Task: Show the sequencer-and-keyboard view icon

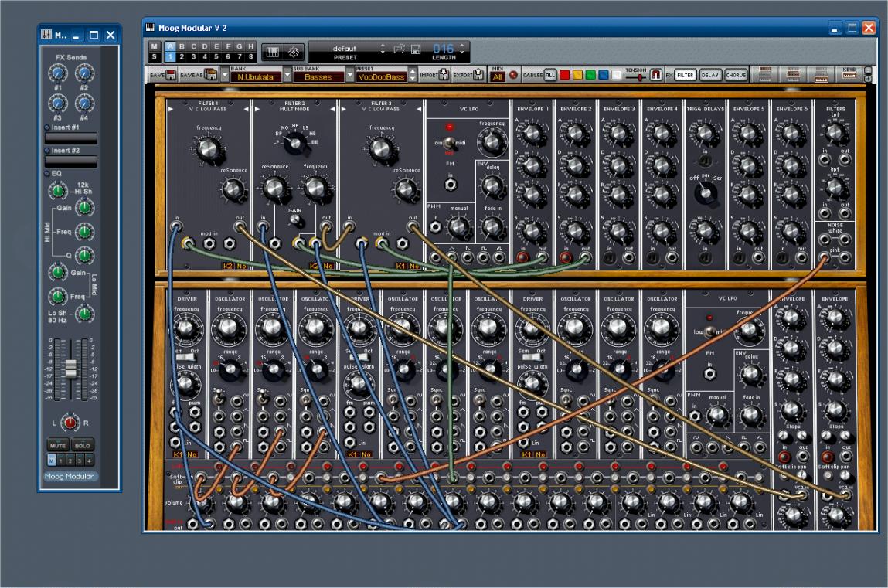Action: [x=822, y=74]
